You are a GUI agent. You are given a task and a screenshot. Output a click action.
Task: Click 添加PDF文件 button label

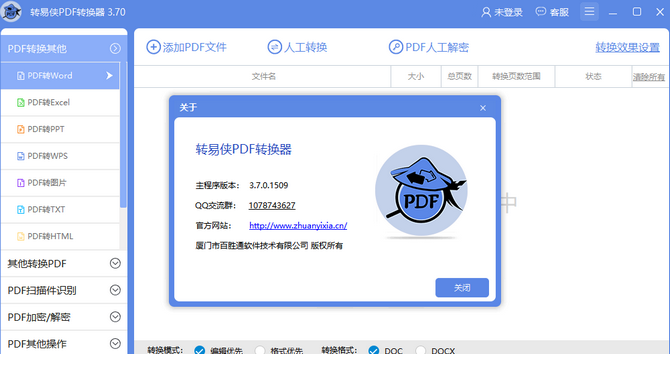click(x=195, y=47)
